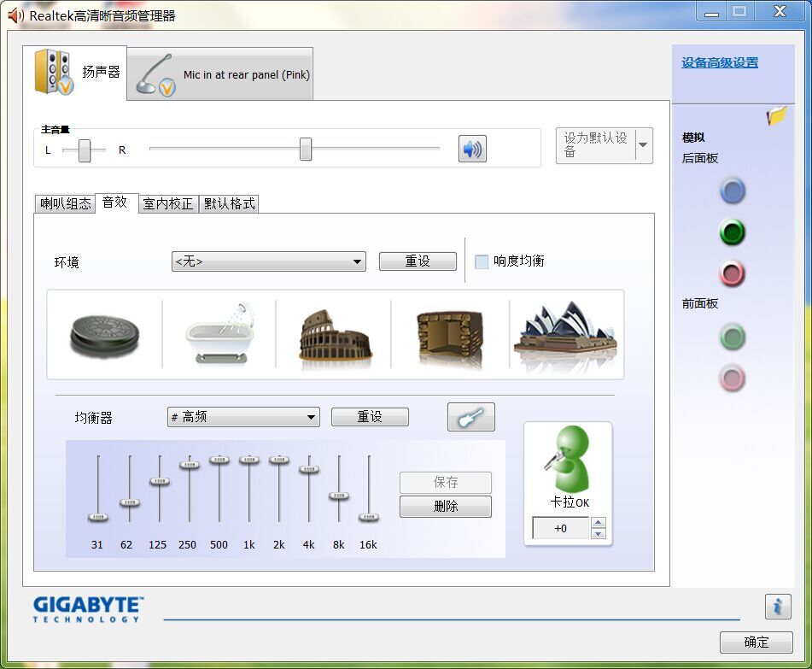Click the 31 Hz equalizer slider handle
This screenshot has width=812, height=669.
click(98, 517)
